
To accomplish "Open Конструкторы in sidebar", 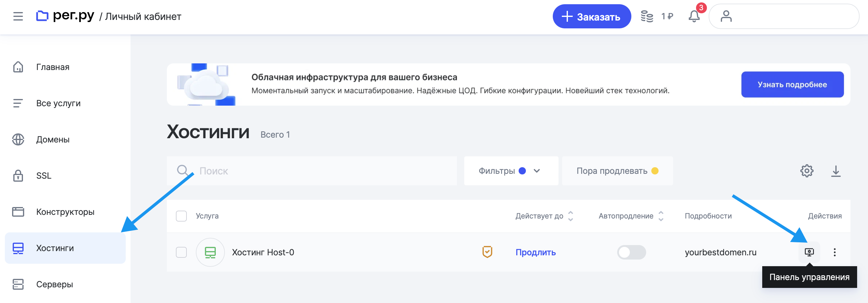I will pyautogui.click(x=65, y=212).
